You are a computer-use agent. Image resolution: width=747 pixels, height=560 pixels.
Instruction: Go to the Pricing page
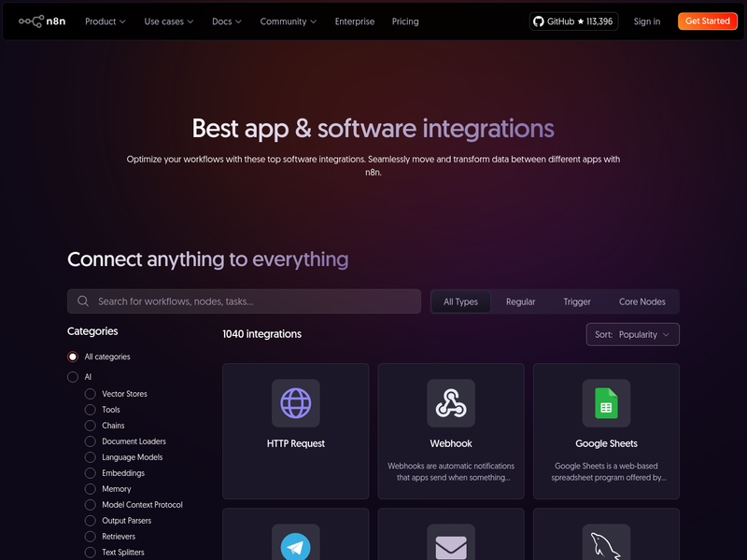[x=405, y=21]
